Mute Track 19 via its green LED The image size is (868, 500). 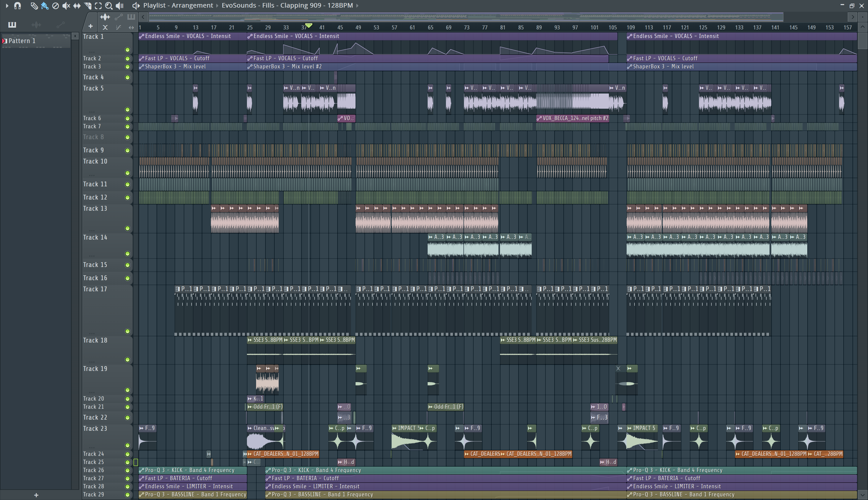click(x=128, y=390)
